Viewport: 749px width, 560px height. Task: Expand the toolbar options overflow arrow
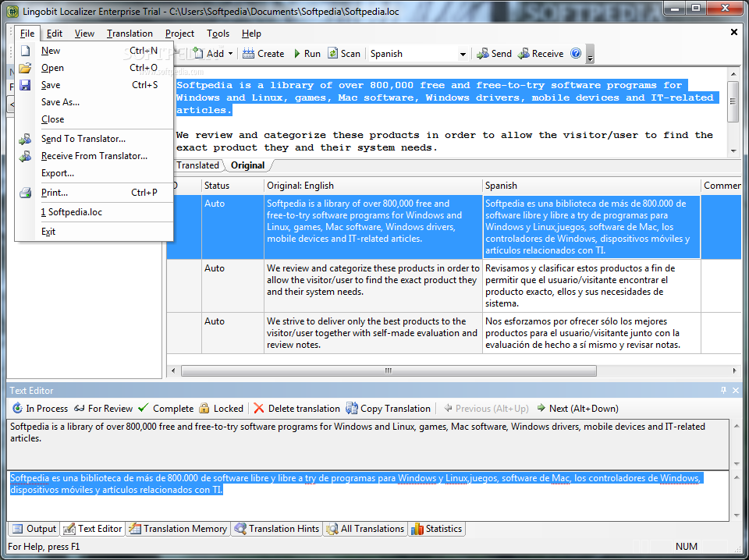click(x=591, y=54)
